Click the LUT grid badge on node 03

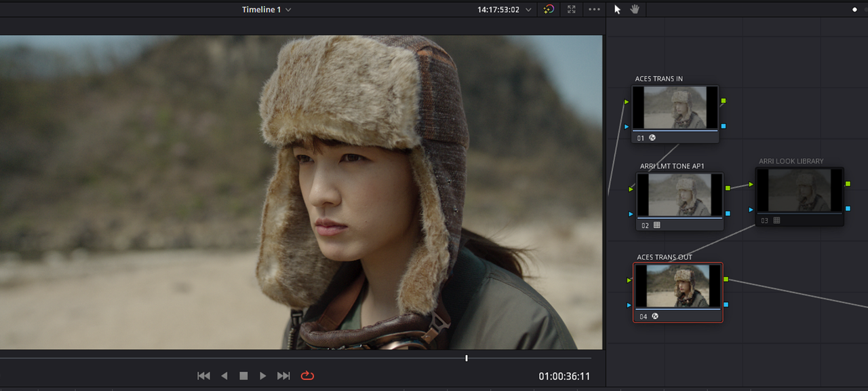776,220
